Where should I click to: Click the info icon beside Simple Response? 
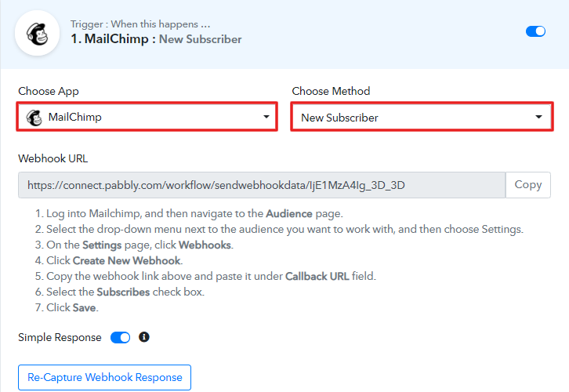(x=143, y=337)
